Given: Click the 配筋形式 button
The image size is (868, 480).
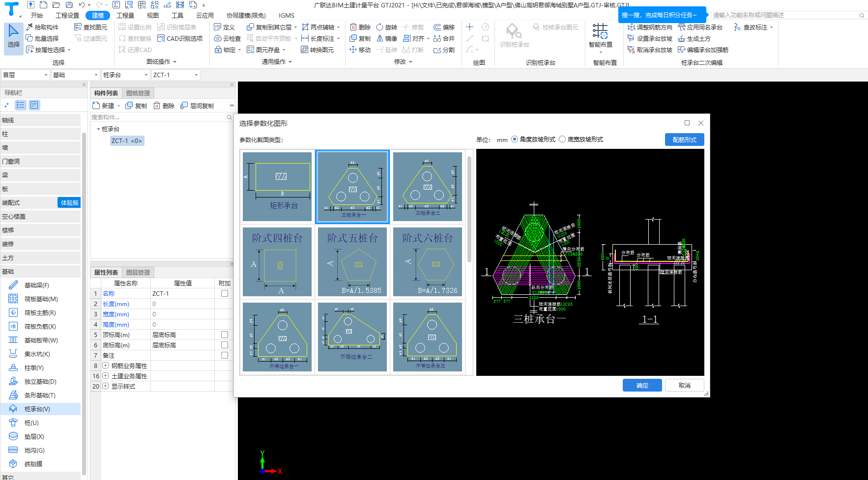Looking at the screenshot, I should pos(685,140).
